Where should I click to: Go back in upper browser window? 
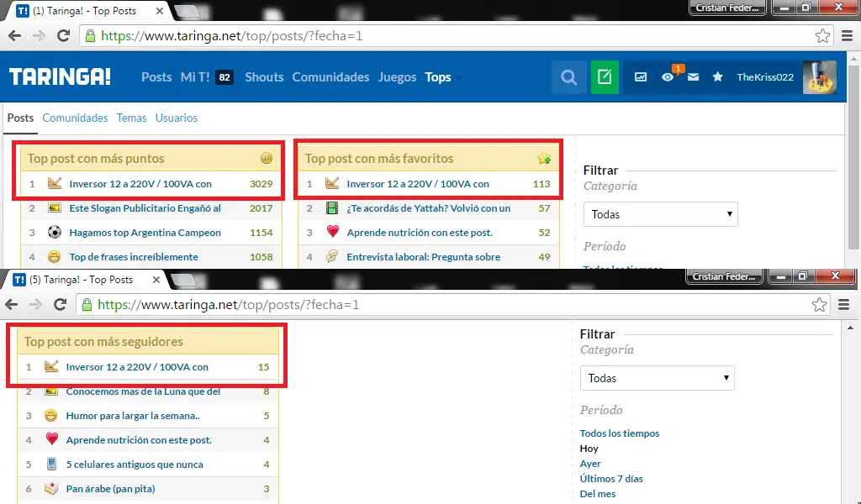click(x=15, y=36)
